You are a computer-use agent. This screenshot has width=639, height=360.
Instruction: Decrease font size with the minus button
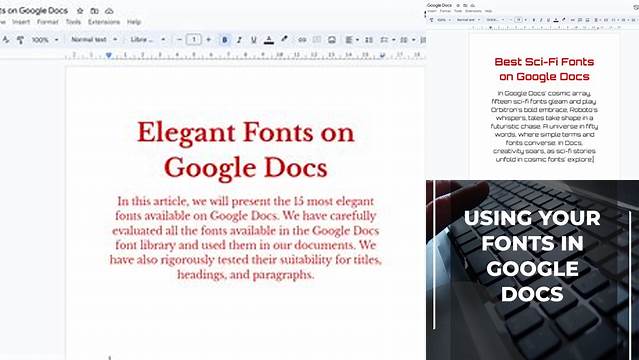(x=179, y=40)
